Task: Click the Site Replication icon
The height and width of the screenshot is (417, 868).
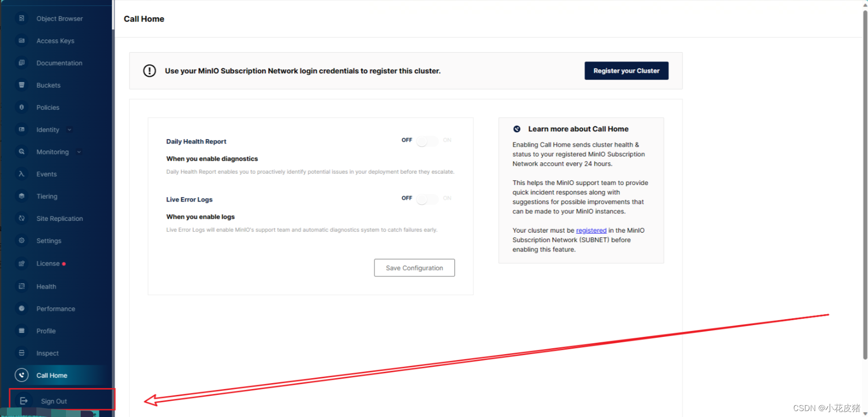Action: pyautogui.click(x=22, y=218)
